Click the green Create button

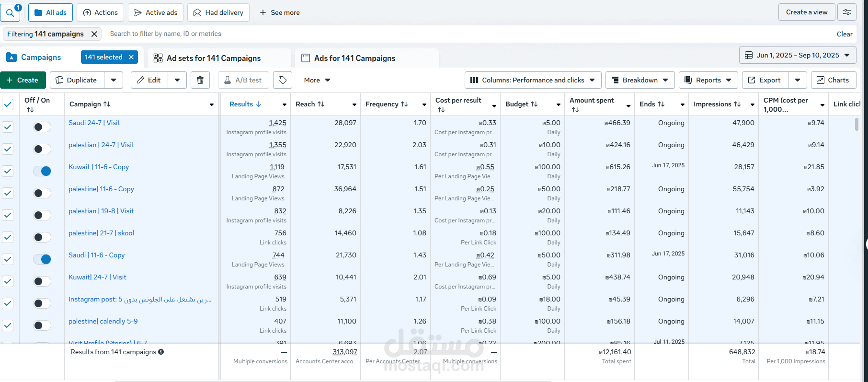(x=23, y=80)
